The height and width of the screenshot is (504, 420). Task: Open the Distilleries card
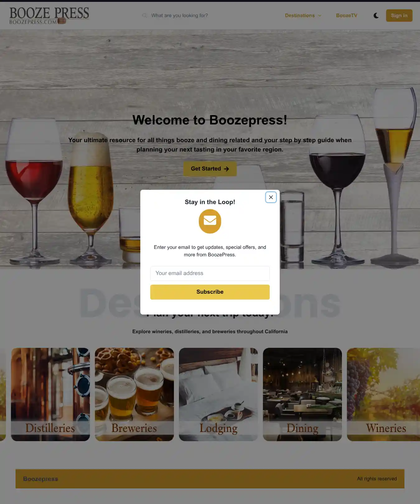(50, 394)
